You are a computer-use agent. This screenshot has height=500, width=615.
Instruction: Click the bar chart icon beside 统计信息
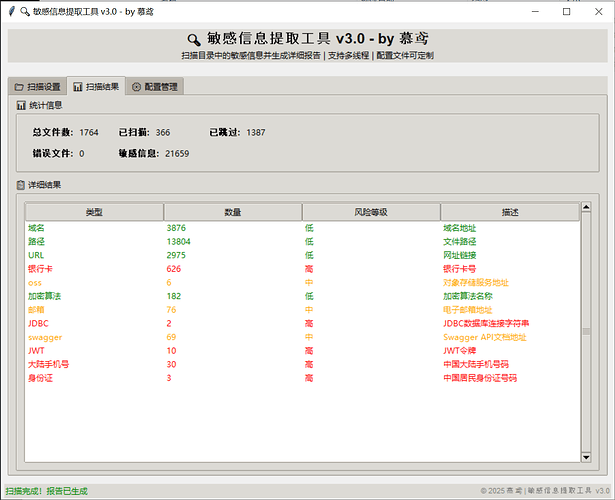point(21,105)
